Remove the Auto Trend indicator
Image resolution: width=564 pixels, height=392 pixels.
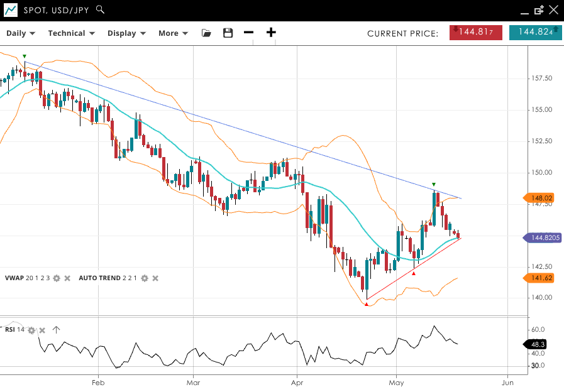point(155,278)
